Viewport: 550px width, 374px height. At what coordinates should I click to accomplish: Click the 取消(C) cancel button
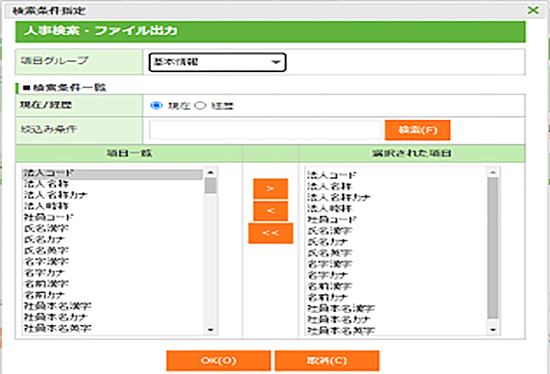(x=327, y=360)
